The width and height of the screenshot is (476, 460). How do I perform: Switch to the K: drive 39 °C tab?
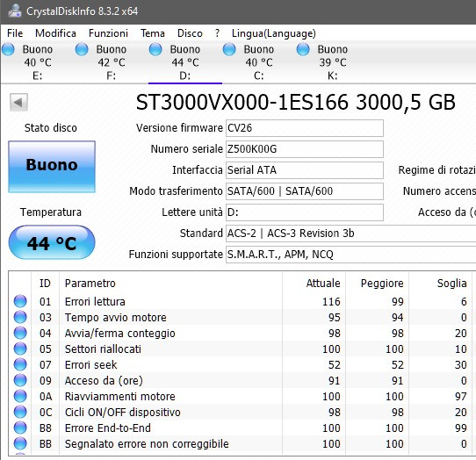tap(333, 62)
